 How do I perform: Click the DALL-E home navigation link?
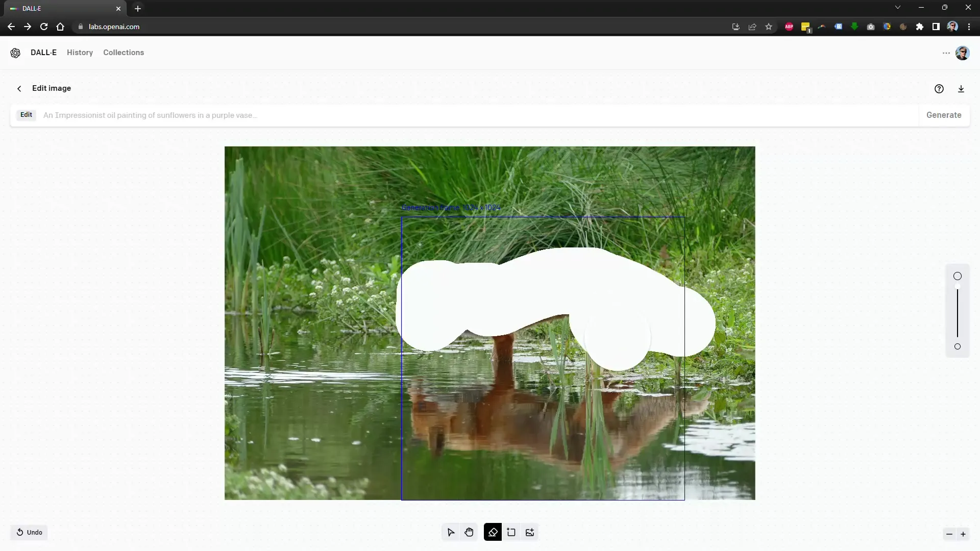[x=43, y=53]
